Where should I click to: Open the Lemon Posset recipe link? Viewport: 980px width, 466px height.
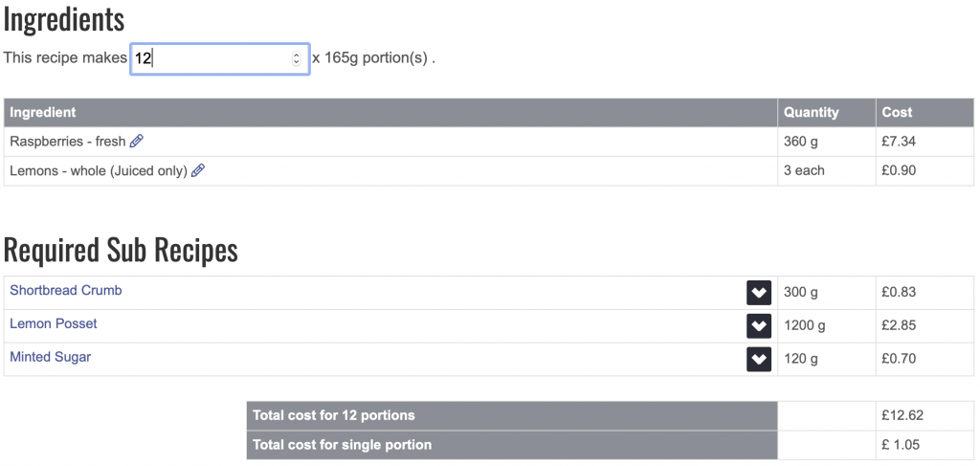point(54,323)
